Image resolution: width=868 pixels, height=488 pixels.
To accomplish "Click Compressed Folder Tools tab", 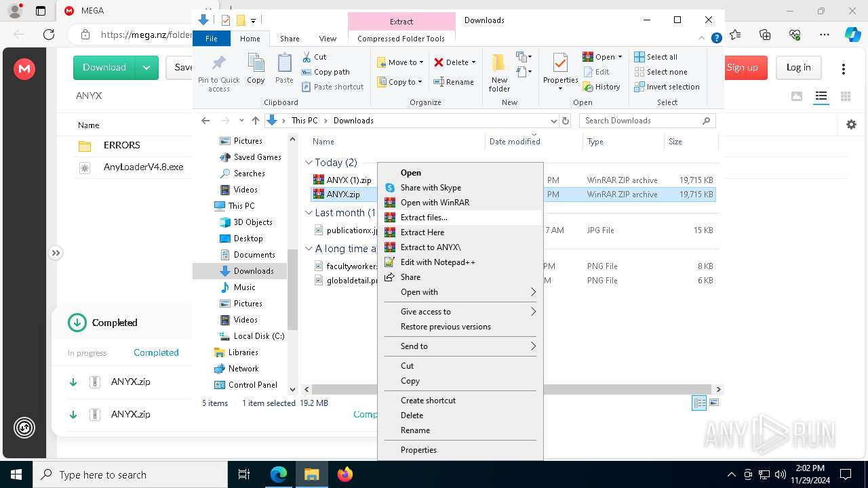I will 401,39.
